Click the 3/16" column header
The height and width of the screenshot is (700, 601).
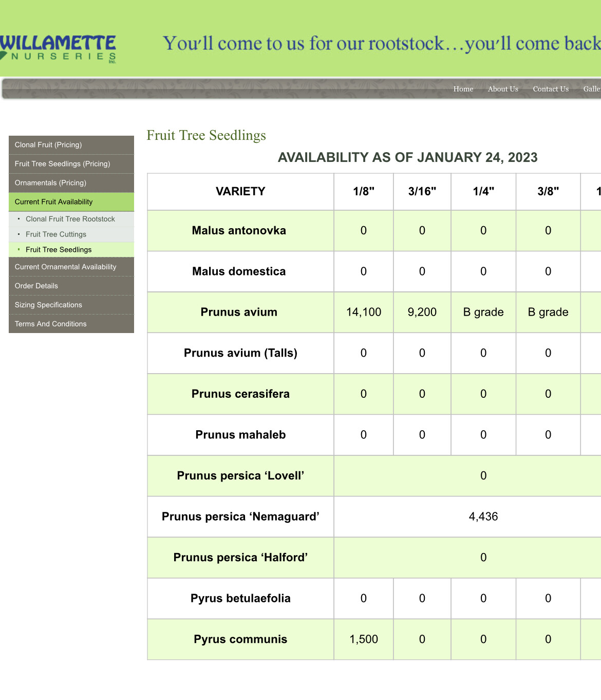(x=422, y=192)
